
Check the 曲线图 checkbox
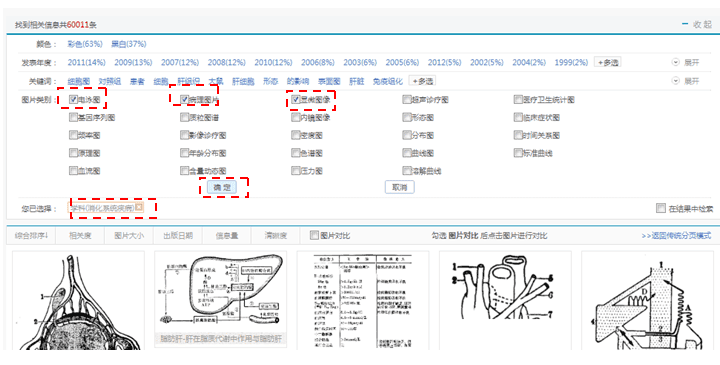click(406, 152)
